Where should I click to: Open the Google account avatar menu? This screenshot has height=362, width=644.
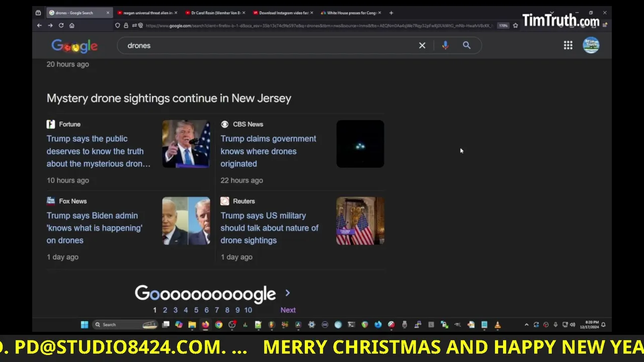click(x=591, y=45)
